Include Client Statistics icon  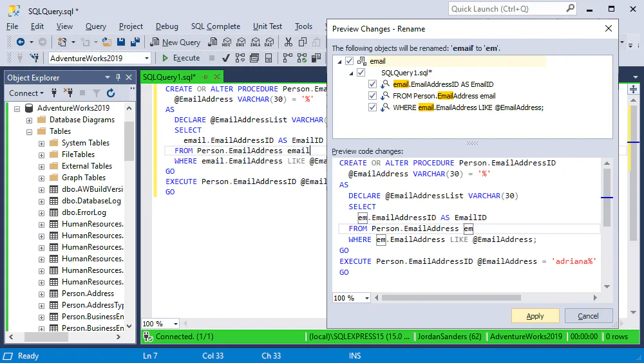[x=316, y=58]
